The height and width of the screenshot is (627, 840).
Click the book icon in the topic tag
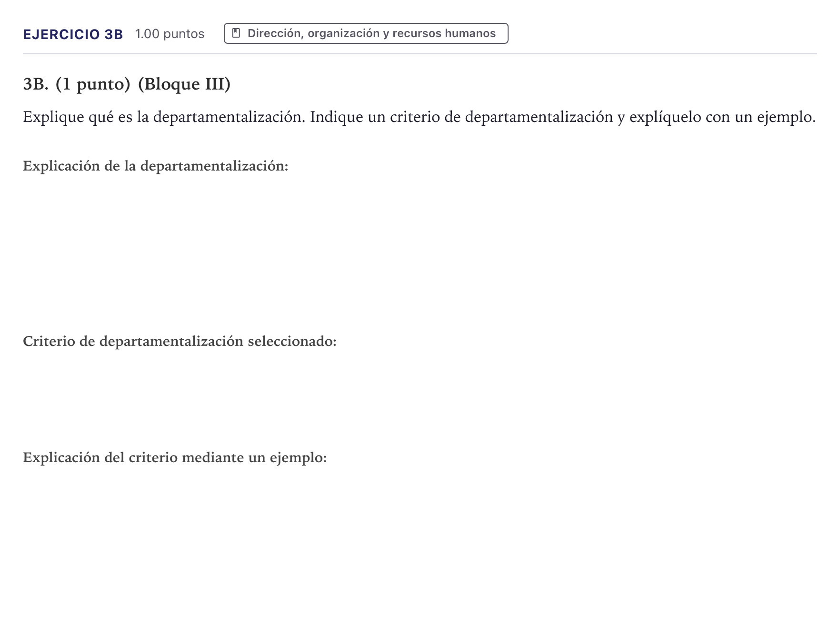(x=236, y=33)
